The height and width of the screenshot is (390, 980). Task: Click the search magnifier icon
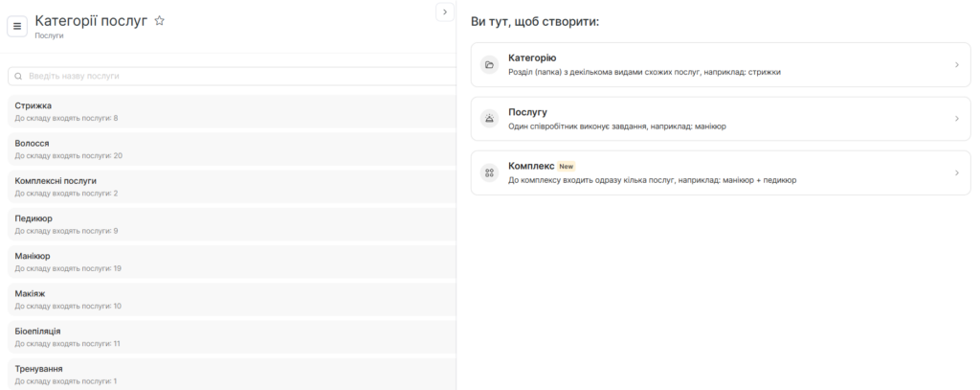pos(18,76)
